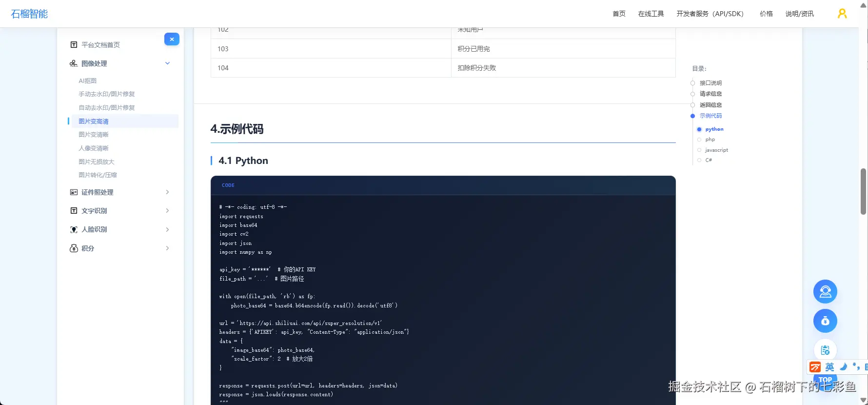Click the 扣除积分失败 table cell
Screen dimensions: 868x405
coord(563,68)
